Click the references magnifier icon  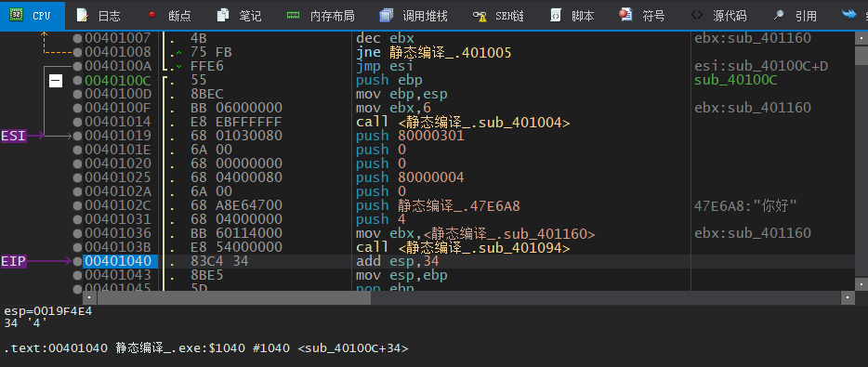(779, 16)
